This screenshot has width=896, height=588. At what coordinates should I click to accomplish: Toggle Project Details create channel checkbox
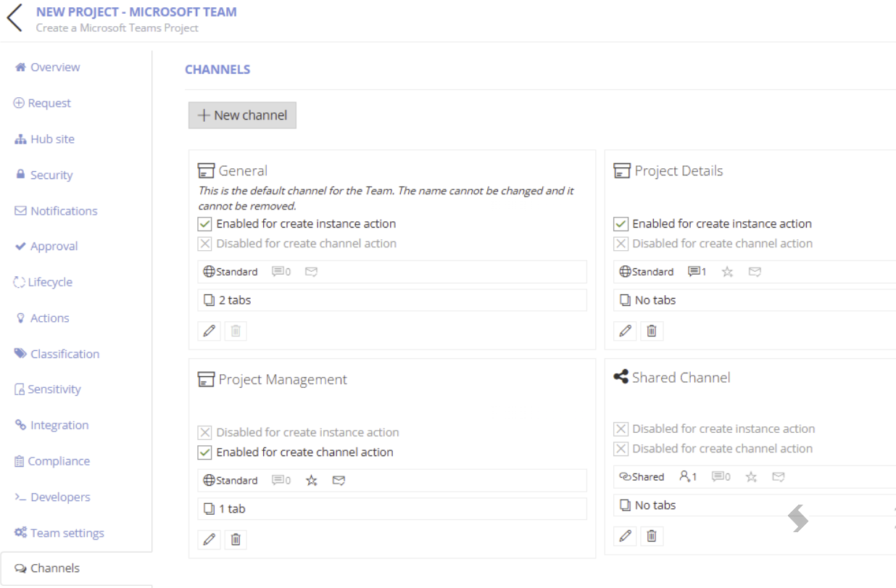tap(621, 244)
